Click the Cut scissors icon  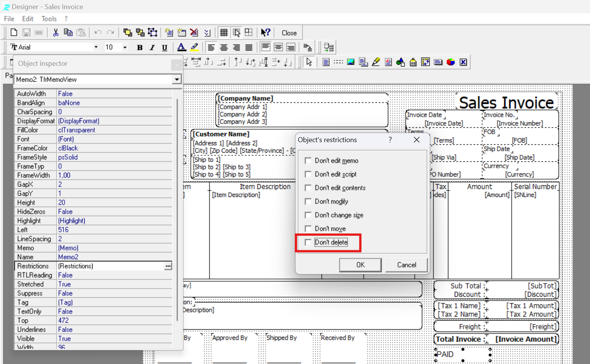tap(56, 33)
